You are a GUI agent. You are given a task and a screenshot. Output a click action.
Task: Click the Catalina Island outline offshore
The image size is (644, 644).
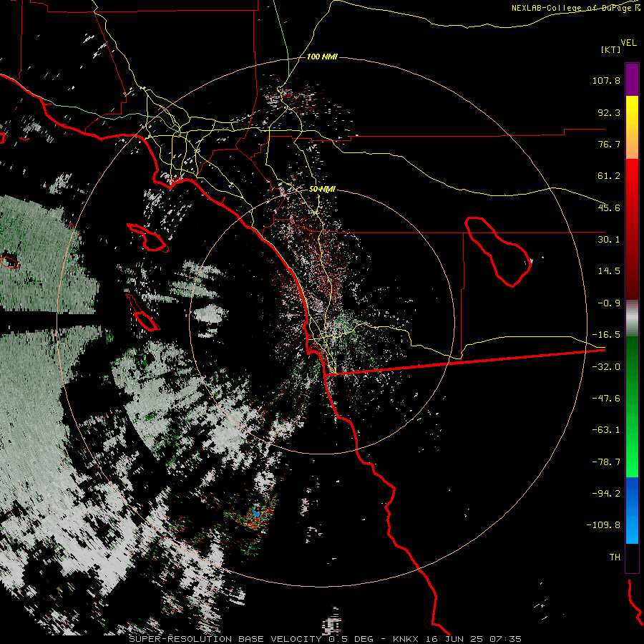coord(148,238)
